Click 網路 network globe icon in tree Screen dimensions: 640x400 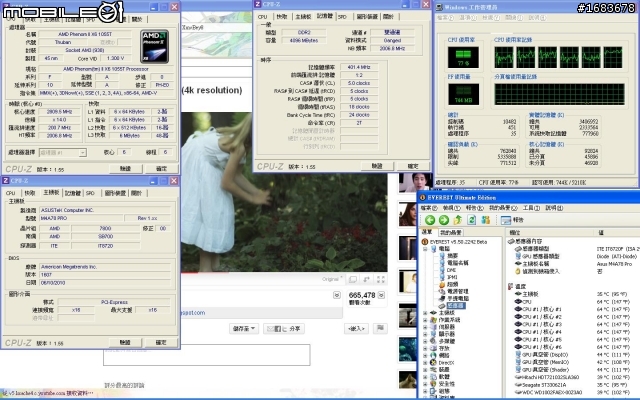pos(433,356)
